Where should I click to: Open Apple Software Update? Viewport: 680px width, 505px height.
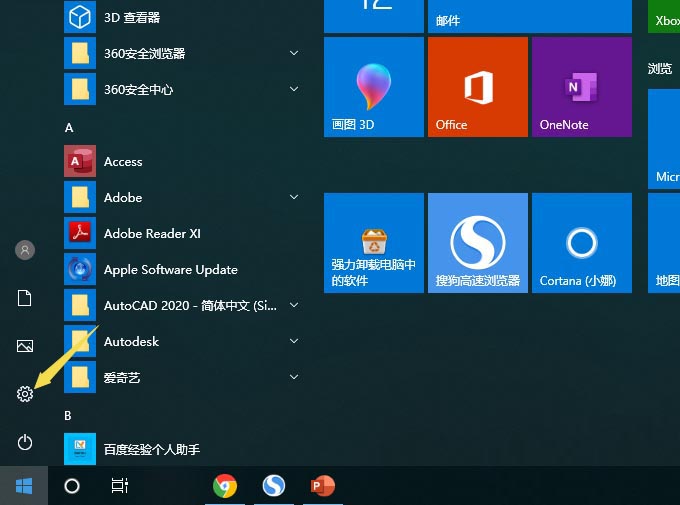[x=181, y=269]
